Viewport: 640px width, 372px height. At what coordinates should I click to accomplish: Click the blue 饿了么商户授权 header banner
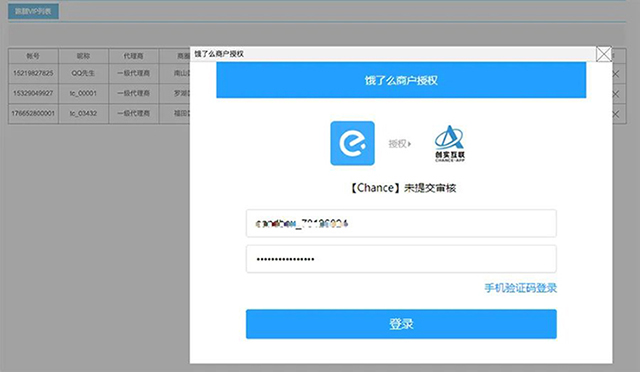[401, 80]
